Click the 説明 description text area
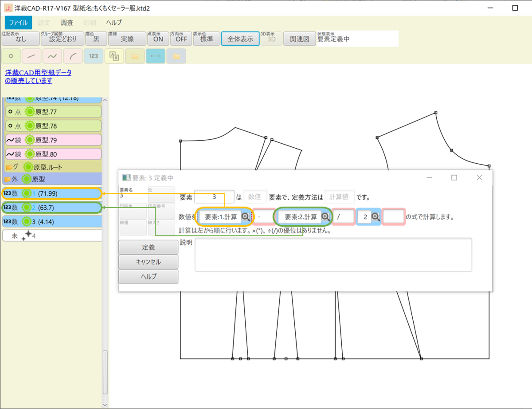532x409 pixels. 333,255
